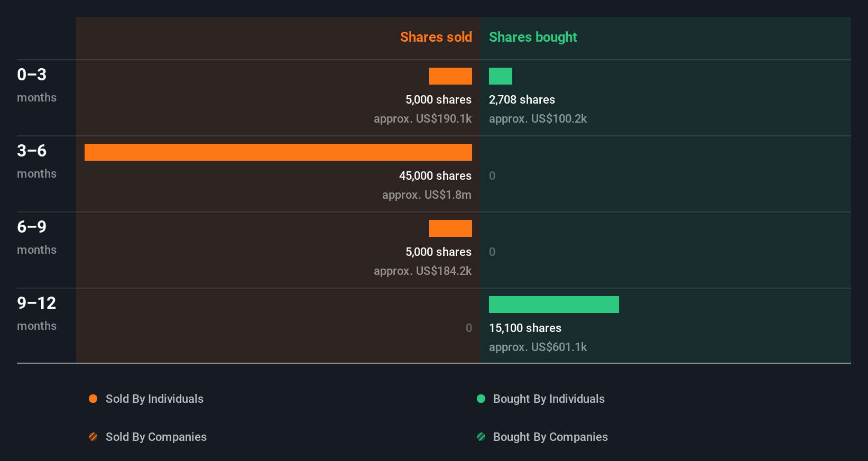Screen dimensions: 868x461
Task: Select the Sold By Companies legend label
Action: coord(156,437)
